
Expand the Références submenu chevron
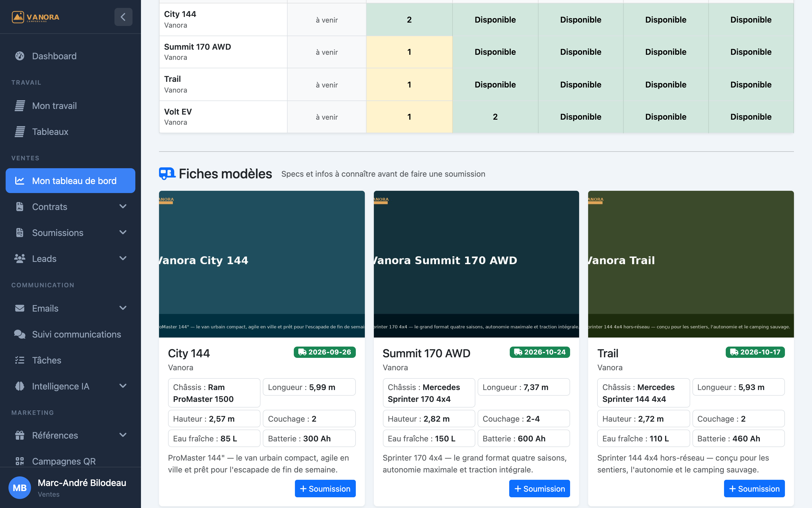tap(123, 435)
